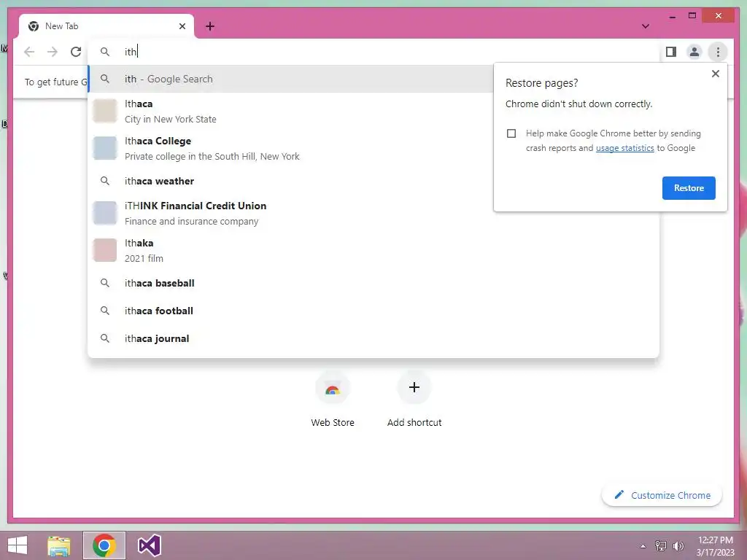Click the volume speaker tray icon
The width and height of the screenshot is (747, 560).
coord(678,546)
